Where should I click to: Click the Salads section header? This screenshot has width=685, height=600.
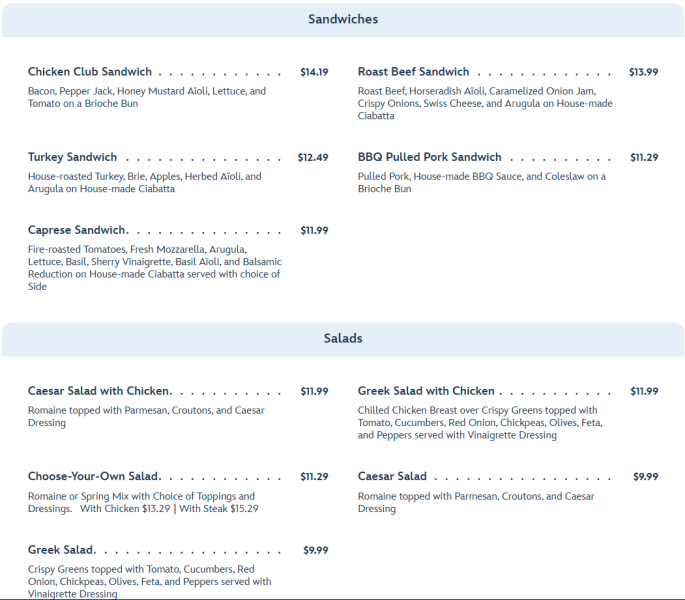pyautogui.click(x=343, y=339)
